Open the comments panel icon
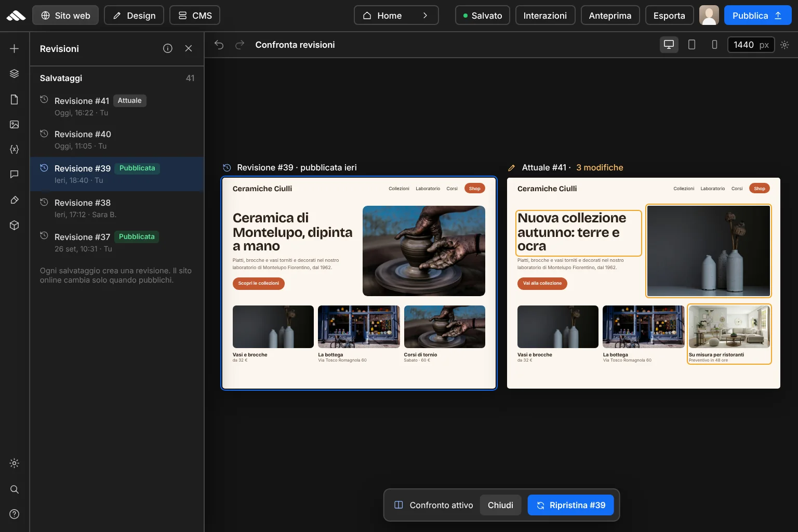The width and height of the screenshot is (798, 532). (15, 174)
